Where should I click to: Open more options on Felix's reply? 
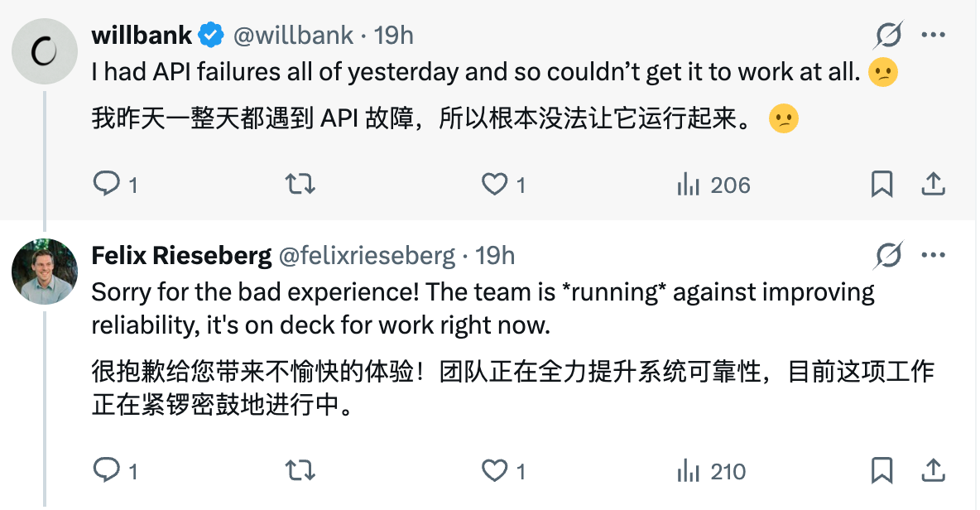(x=933, y=256)
